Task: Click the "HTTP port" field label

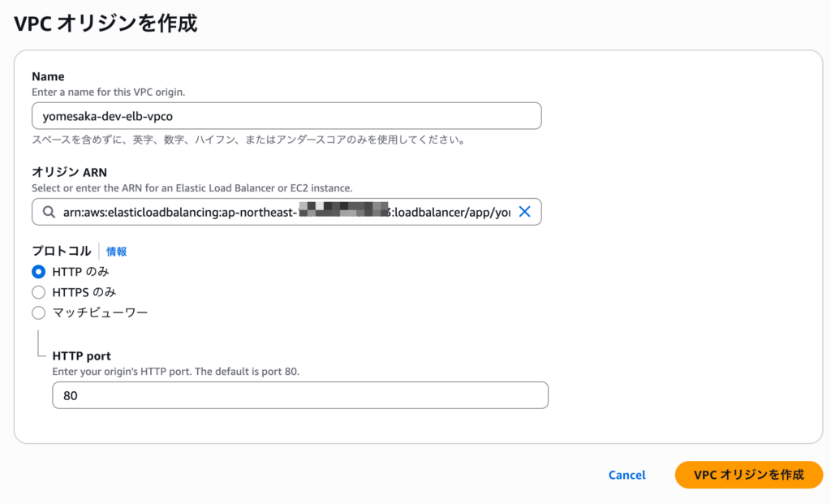Action: [81, 355]
